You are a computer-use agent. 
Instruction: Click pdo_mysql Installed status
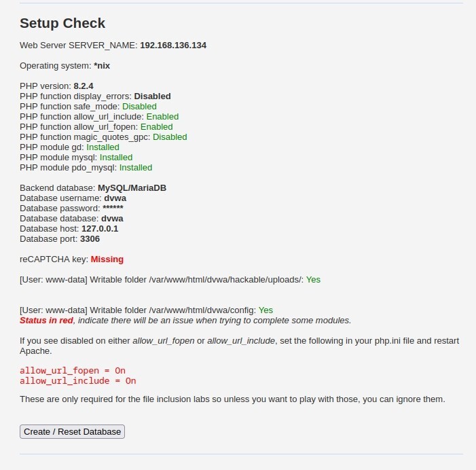136,168
